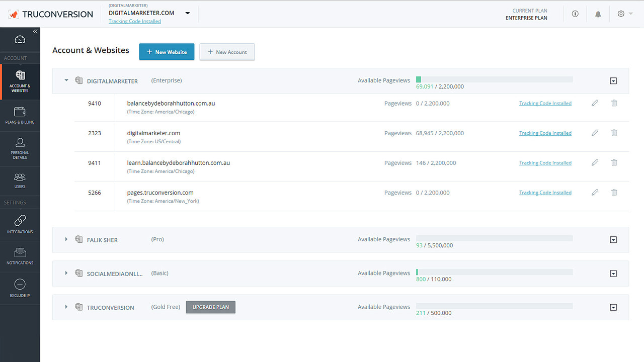Screen dimensions: 644x362
Task: Open Users section in sidebar
Action: (20, 181)
